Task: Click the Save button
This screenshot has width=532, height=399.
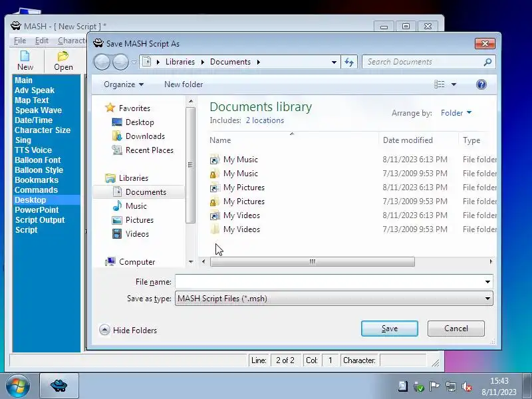Action: tap(390, 329)
